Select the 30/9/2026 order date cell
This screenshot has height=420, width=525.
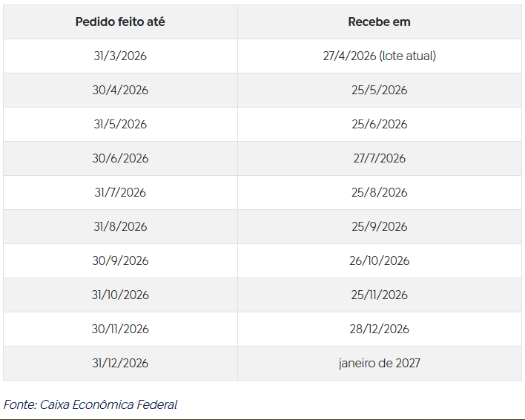[120, 260]
